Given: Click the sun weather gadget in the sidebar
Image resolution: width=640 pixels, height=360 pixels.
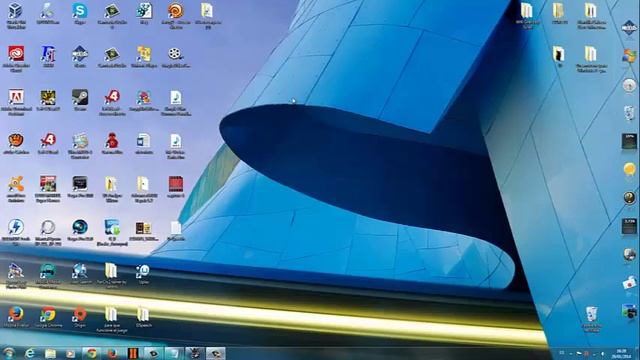Looking at the screenshot, I should (x=629, y=169).
